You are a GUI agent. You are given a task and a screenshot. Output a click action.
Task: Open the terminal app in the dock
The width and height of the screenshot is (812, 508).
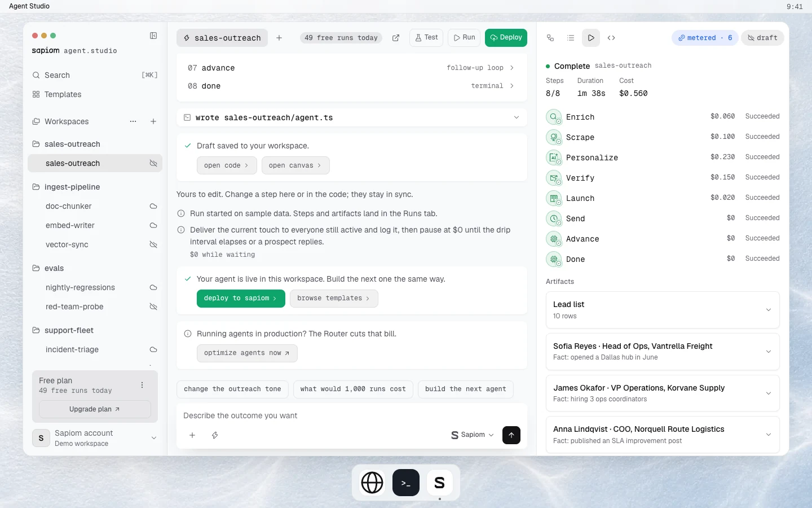tap(406, 483)
